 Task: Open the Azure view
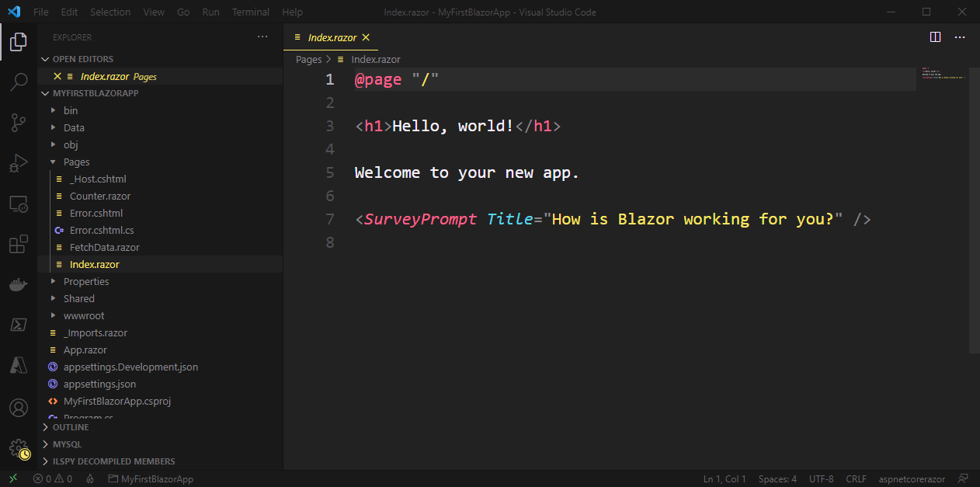[x=19, y=364]
